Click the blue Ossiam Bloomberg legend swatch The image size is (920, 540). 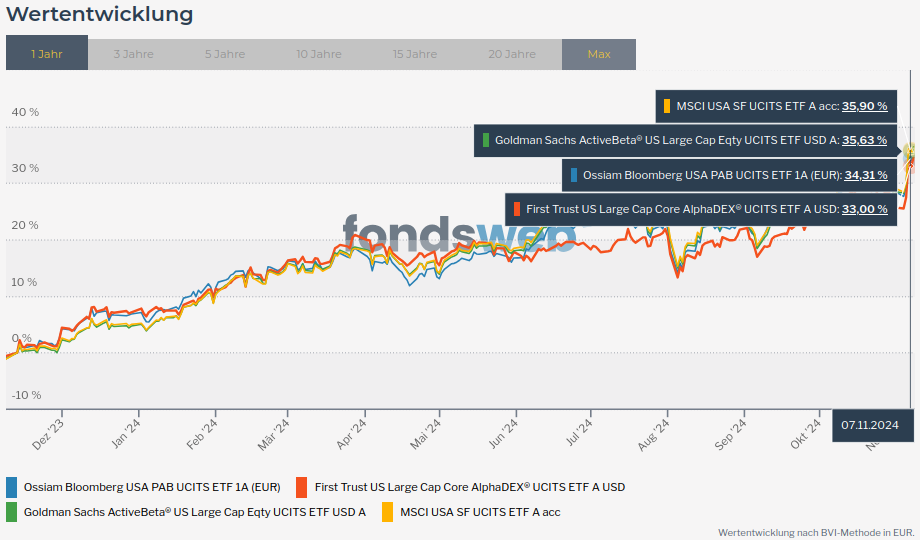(11, 488)
